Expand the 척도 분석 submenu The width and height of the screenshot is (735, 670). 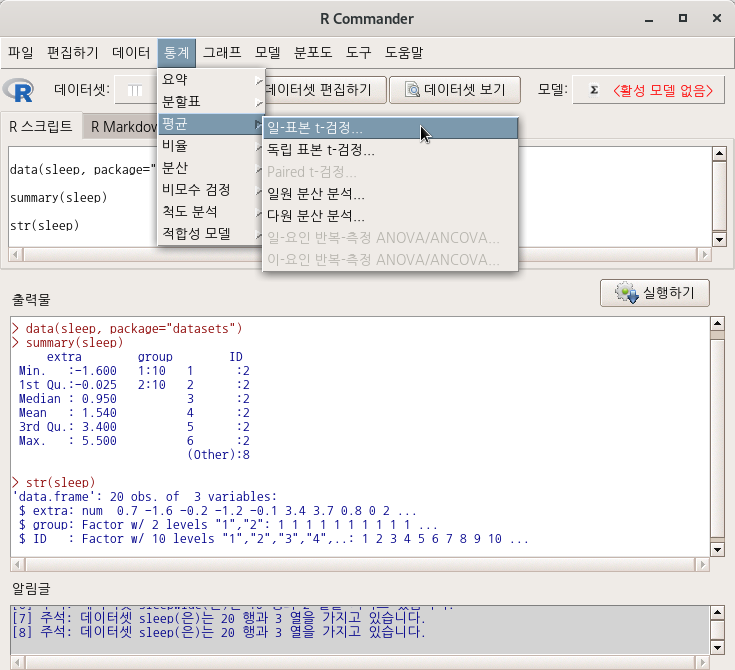coord(211,212)
